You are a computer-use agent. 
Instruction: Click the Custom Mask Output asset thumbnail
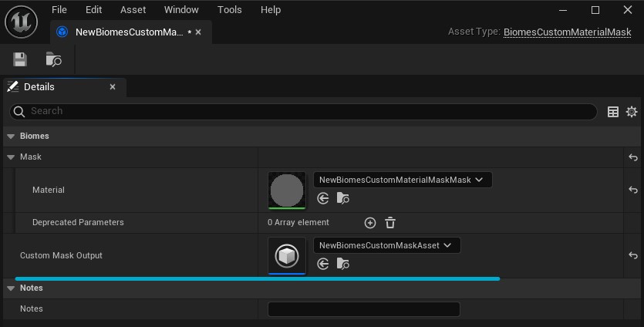(287, 255)
